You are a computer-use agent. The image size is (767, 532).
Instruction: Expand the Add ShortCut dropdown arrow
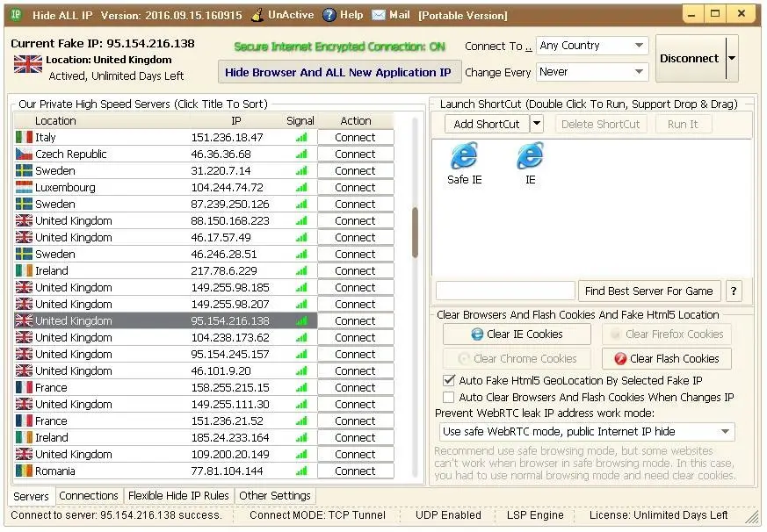tap(537, 124)
